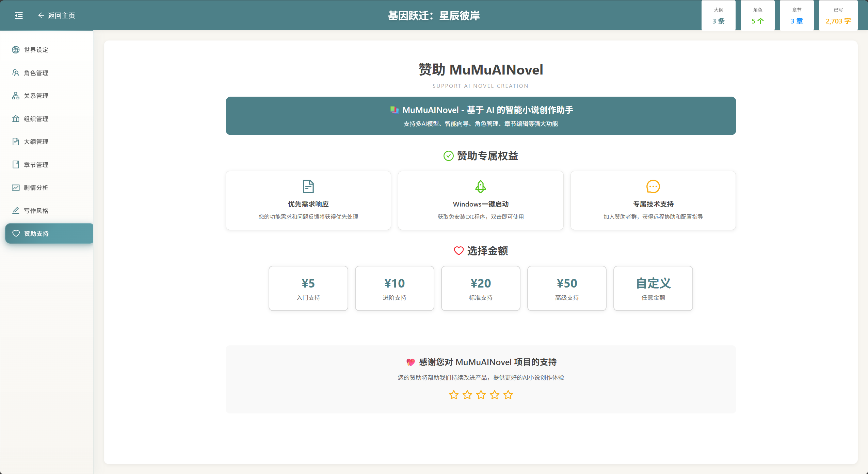Click the 已写 2,703 字 stat card
Screen dimensions: 868x474
point(838,16)
